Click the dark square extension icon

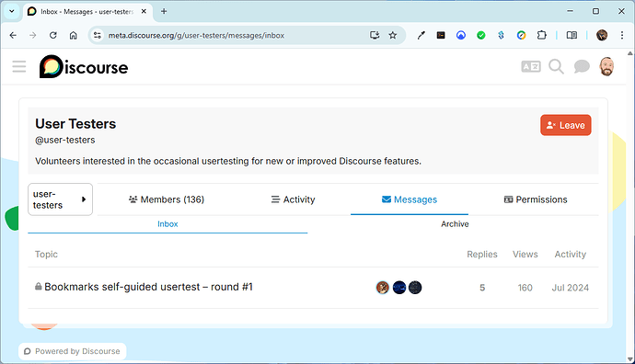(441, 35)
